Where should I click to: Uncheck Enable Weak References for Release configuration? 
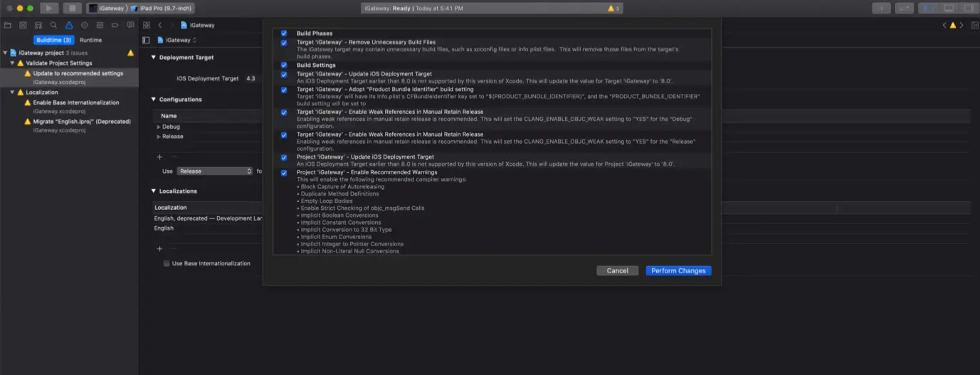[284, 134]
